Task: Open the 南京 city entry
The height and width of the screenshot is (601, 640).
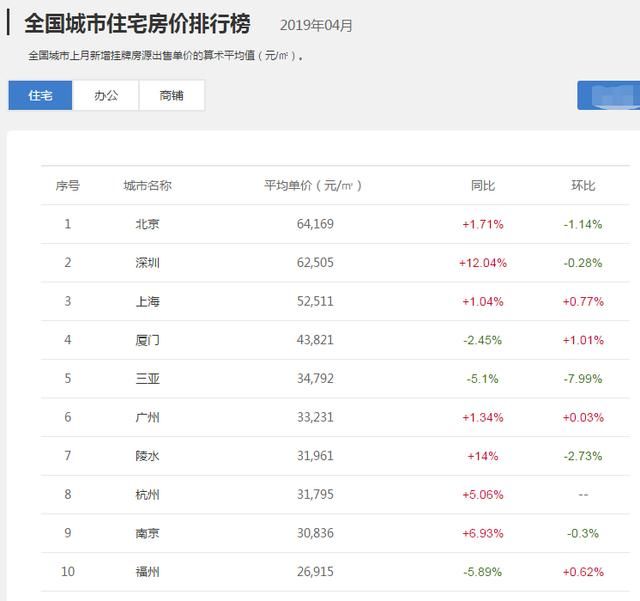Action: point(147,533)
